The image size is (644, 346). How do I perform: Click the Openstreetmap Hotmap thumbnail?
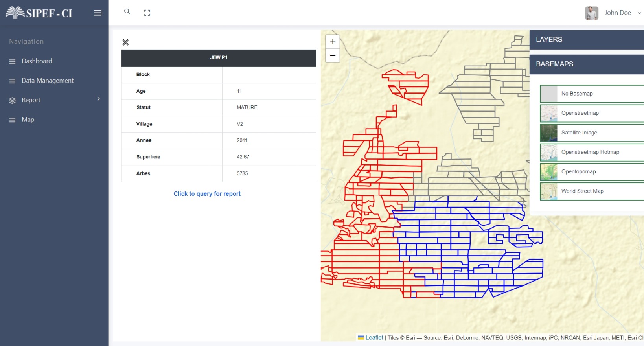549,152
